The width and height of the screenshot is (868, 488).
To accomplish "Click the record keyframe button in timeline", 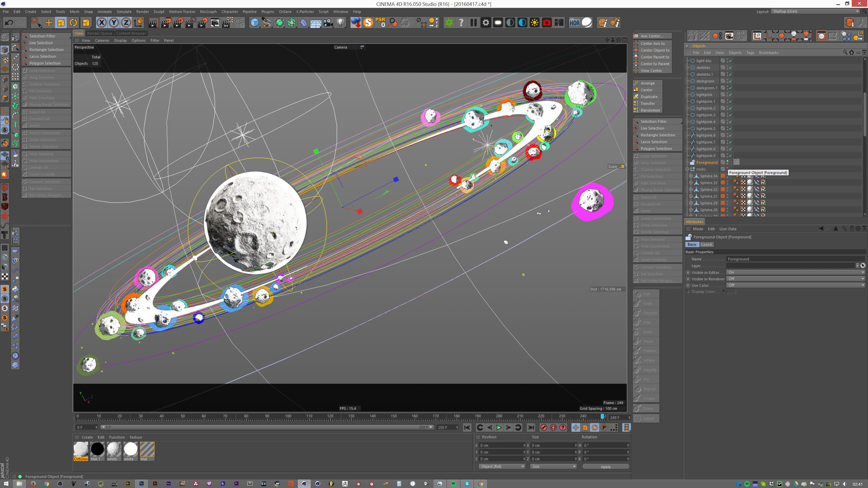I will point(543,427).
